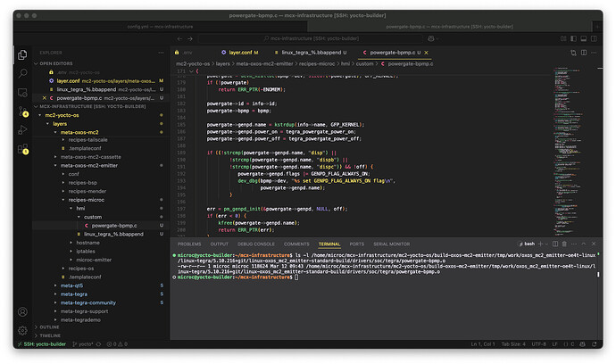Viewport: 616px width, 364px height.
Task: Open the new terminal profile dropdown arrow
Action: pyautogui.click(x=546, y=244)
